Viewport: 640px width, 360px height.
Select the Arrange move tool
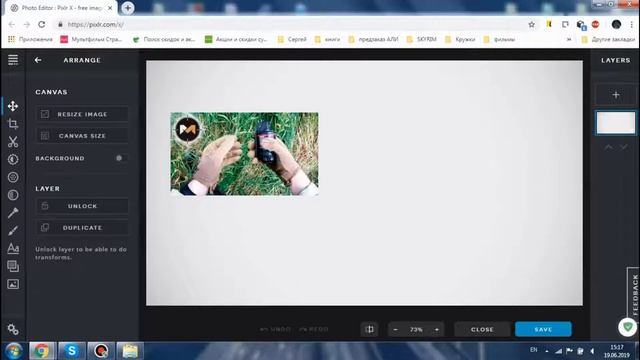pyautogui.click(x=13, y=106)
